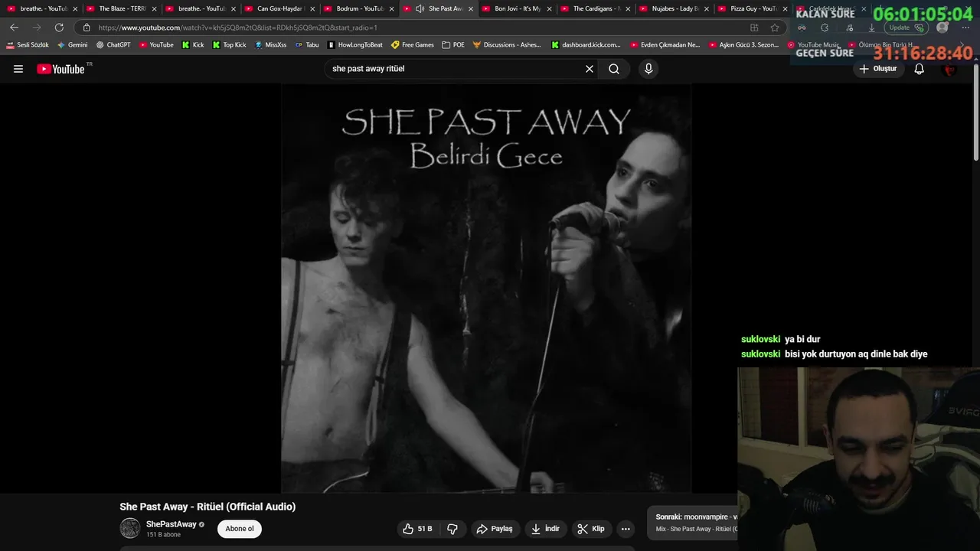View site information lock icon
Viewport: 980px width, 551px height.
tap(87, 28)
